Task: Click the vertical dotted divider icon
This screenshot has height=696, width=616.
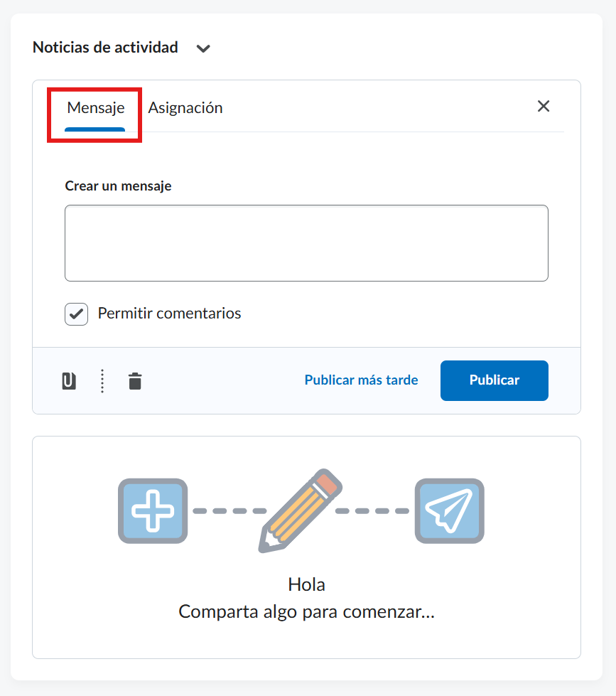Action: coord(102,381)
